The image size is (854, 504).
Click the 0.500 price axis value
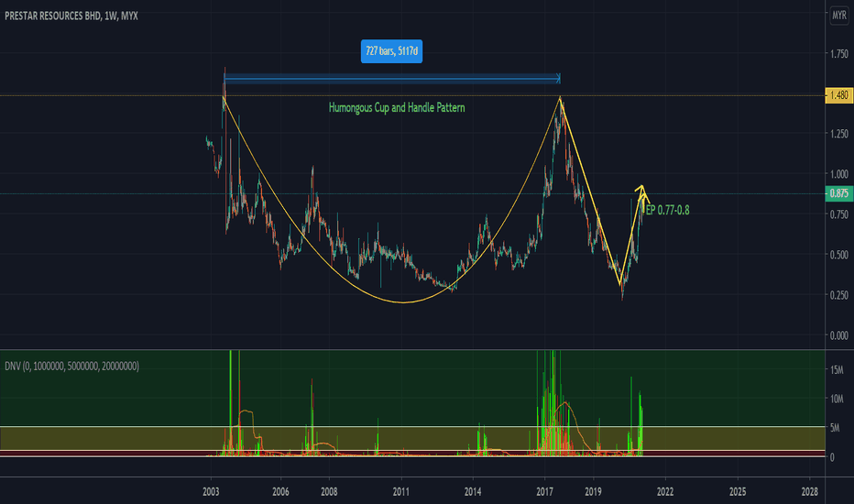838,255
